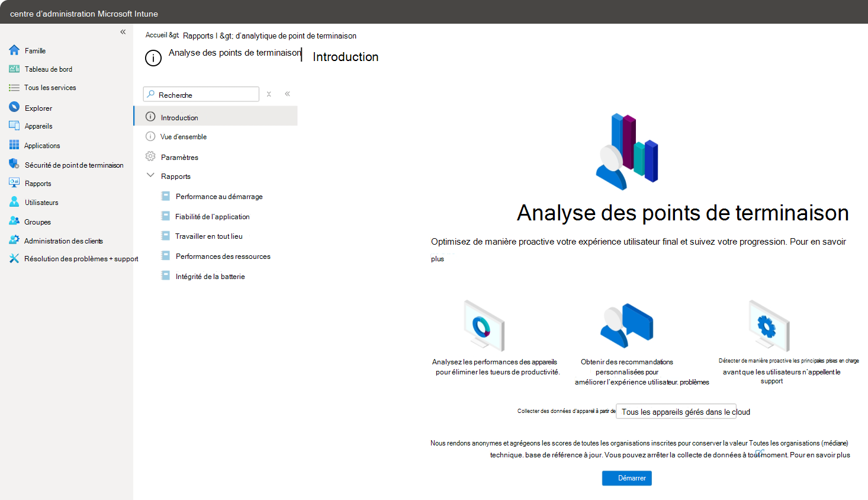The image size is (868, 500).
Task: Select the Paramètres gear icon
Action: [150, 156]
